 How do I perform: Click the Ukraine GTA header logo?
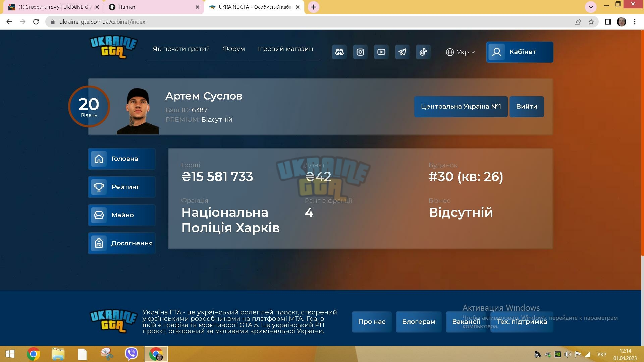click(113, 47)
